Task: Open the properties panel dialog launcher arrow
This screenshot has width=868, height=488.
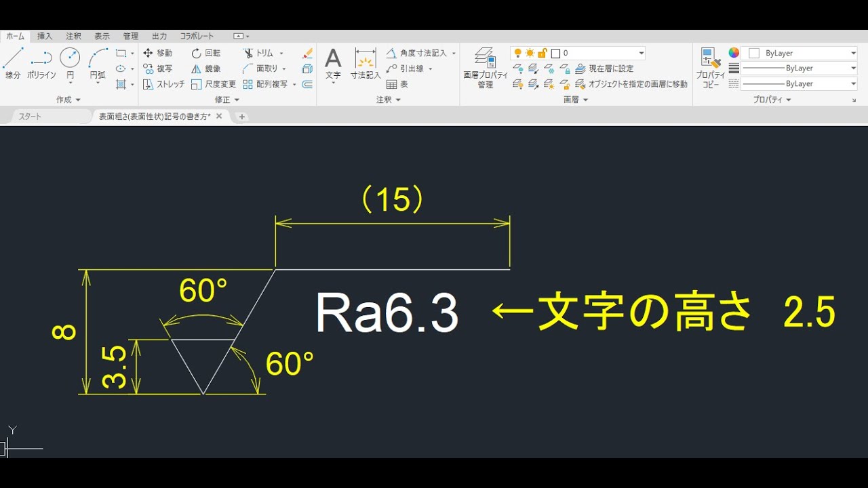Action: coord(854,100)
